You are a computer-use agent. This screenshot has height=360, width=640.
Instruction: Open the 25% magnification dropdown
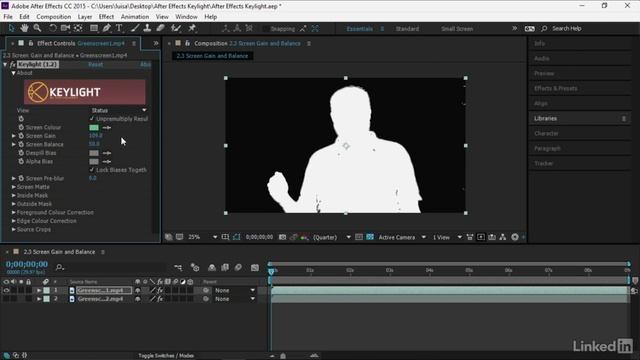202,237
